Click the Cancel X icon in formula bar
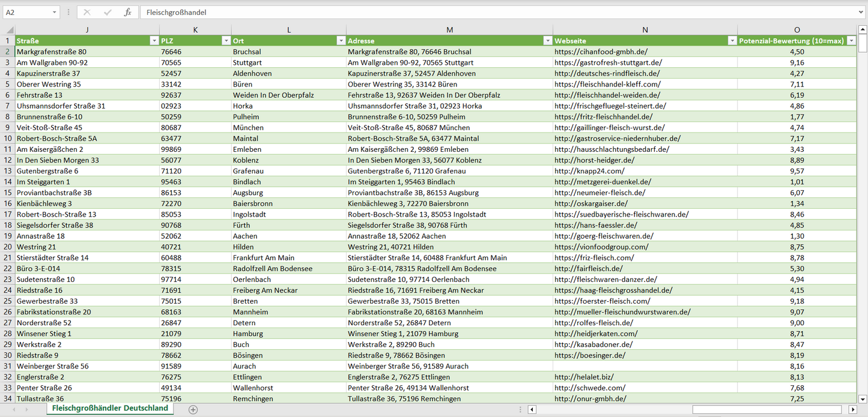Image resolution: width=868 pixels, height=417 pixels. (87, 12)
